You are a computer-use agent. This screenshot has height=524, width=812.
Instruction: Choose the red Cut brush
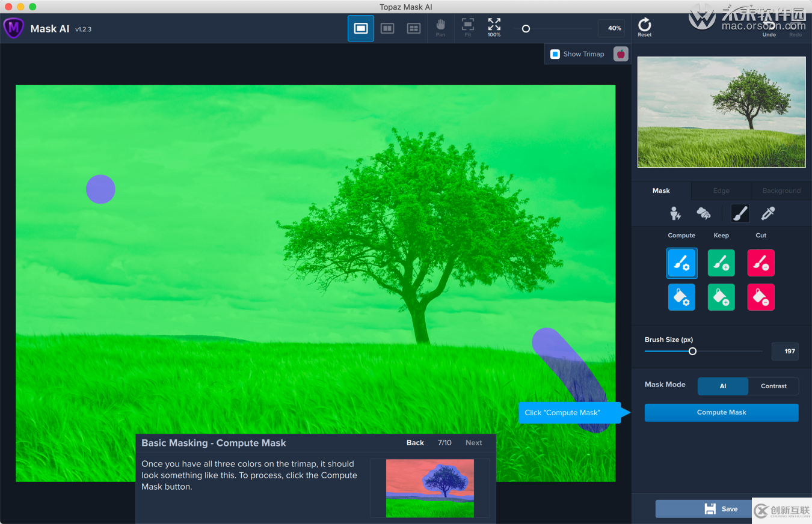[x=761, y=263]
